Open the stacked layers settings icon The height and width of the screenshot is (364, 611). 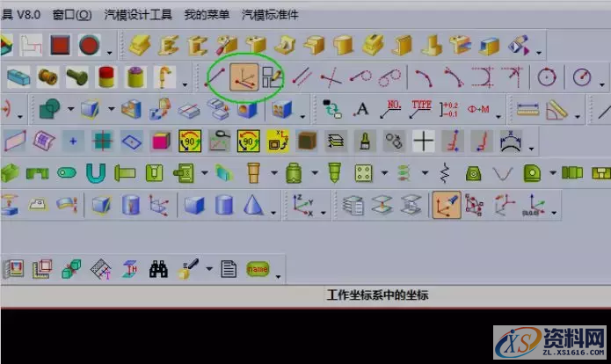tap(336, 141)
